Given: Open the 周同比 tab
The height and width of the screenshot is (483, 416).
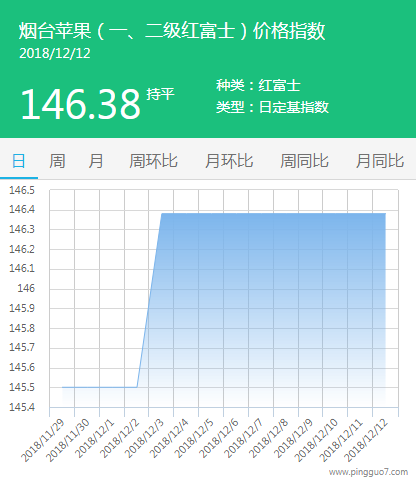Looking at the screenshot, I should [x=304, y=161].
